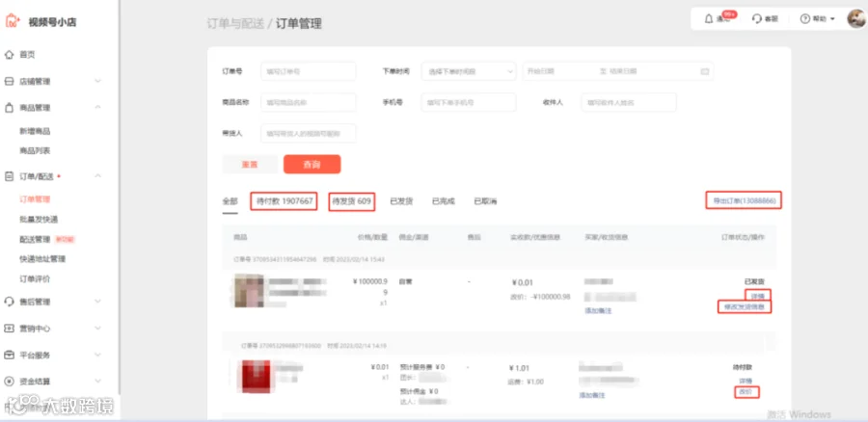Go to 首页 home icon in sidebar
868x422 pixels.
(9, 55)
